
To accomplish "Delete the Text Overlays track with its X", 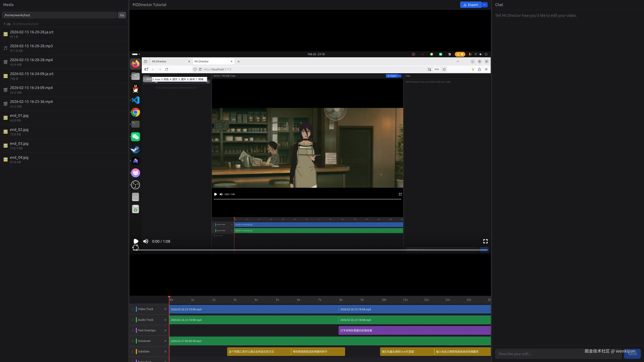I will pyautogui.click(x=165, y=330).
